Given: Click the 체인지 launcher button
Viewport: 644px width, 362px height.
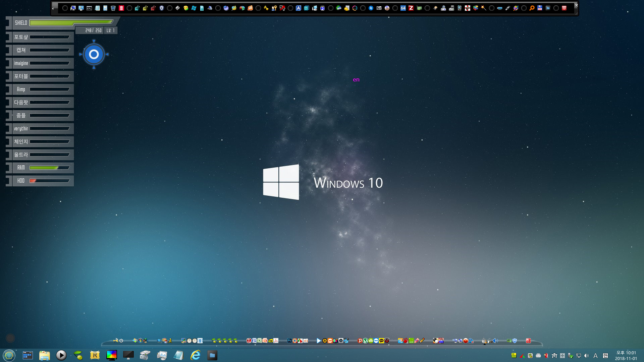Looking at the screenshot, I should (x=43, y=141).
